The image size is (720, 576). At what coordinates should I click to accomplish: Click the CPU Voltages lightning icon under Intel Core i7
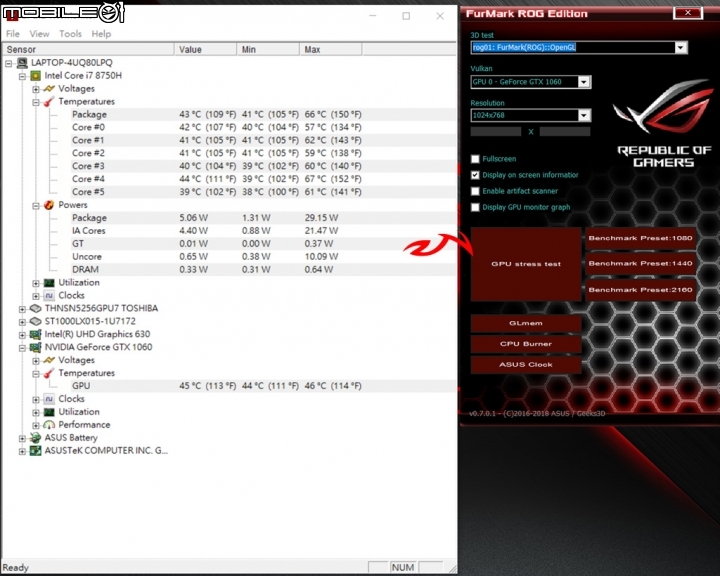click(x=49, y=89)
